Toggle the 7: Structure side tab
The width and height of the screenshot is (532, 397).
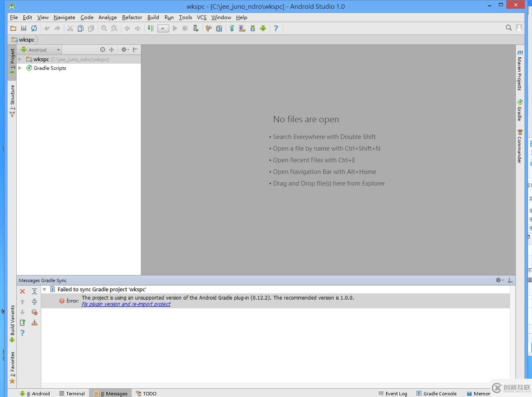pyautogui.click(x=12, y=100)
